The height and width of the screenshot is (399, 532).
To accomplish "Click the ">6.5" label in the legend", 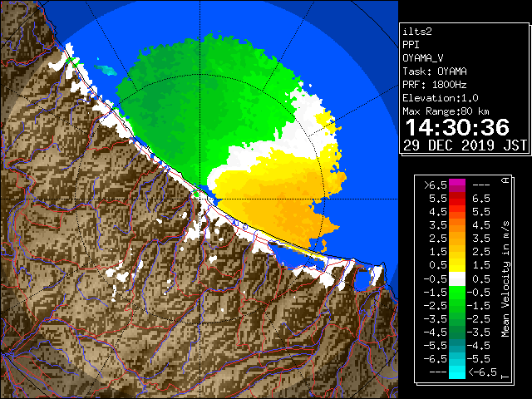I will click(x=436, y=185).
